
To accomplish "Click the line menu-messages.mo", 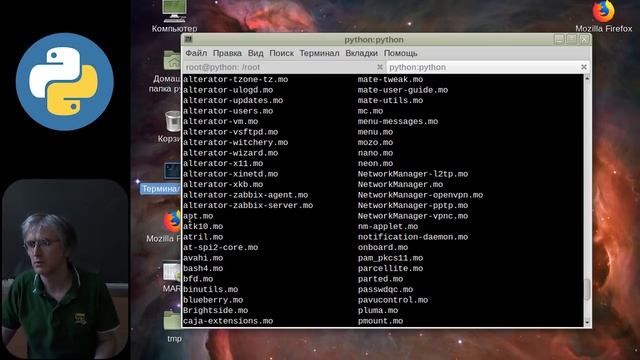I will 398,122.
